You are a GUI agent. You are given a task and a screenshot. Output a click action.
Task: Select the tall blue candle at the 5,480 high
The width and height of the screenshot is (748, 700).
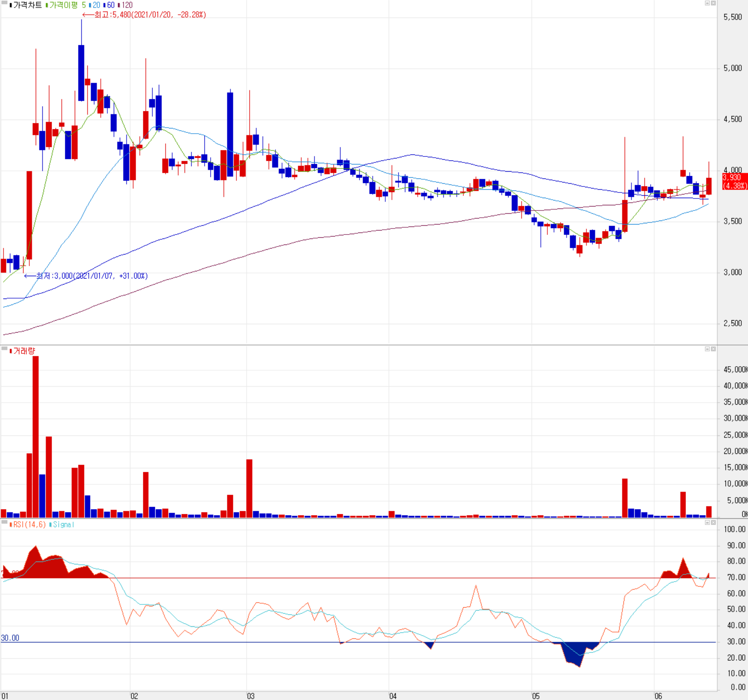click(x=81, y=73)
